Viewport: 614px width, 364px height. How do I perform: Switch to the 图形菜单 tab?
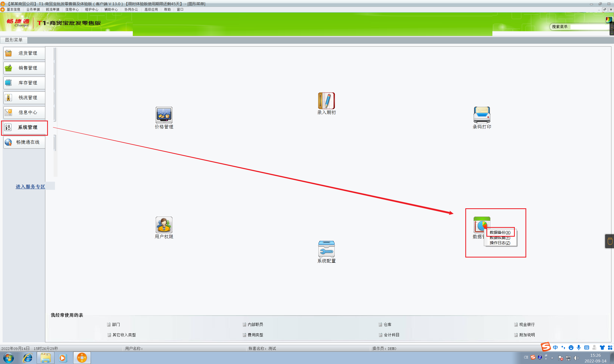pos(14,40)
